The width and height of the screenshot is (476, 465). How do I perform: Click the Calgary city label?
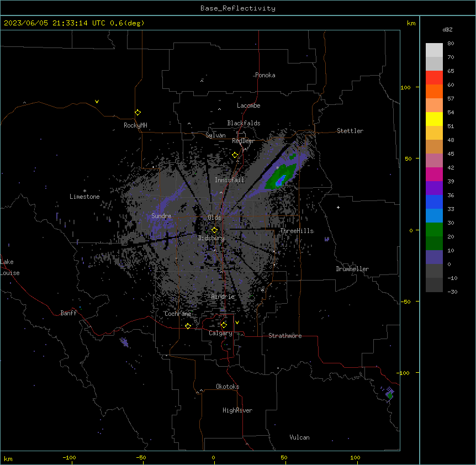220,333
